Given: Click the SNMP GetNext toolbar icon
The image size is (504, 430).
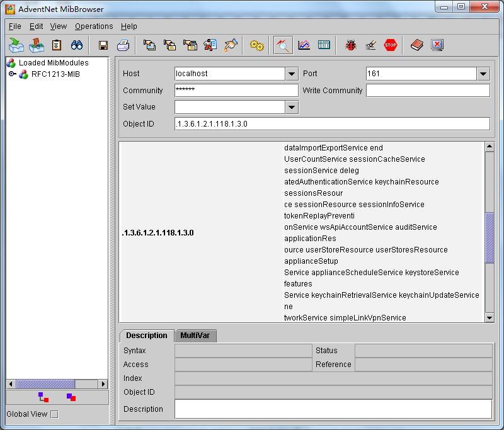Looking at the screenshot, I should 169,45.
